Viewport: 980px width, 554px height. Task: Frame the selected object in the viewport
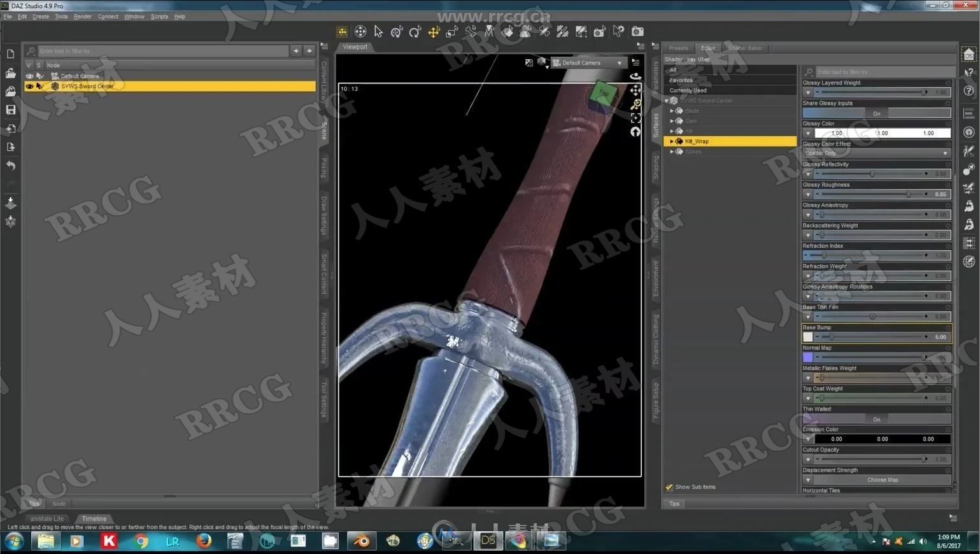636,118
